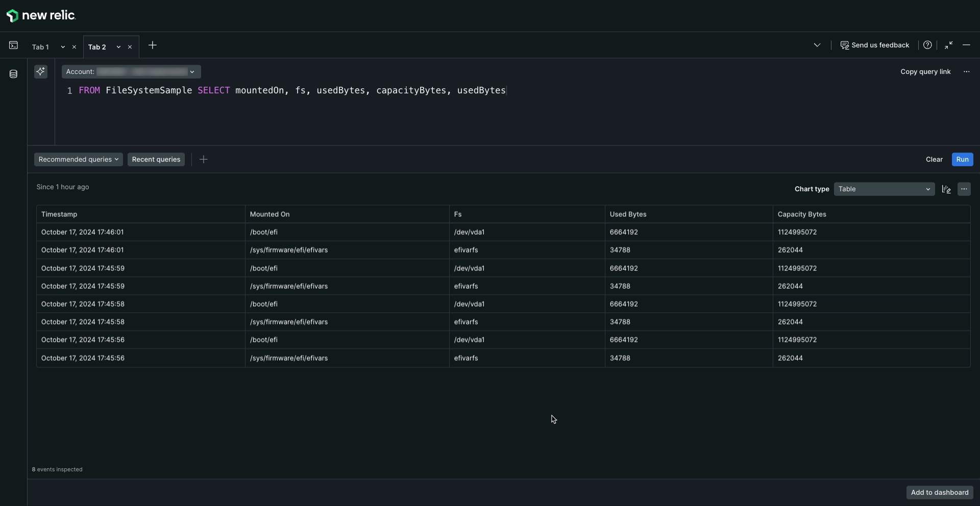Collapse the query builder with shrink icon
Screen dimensions: 980x506
[948, 45]
